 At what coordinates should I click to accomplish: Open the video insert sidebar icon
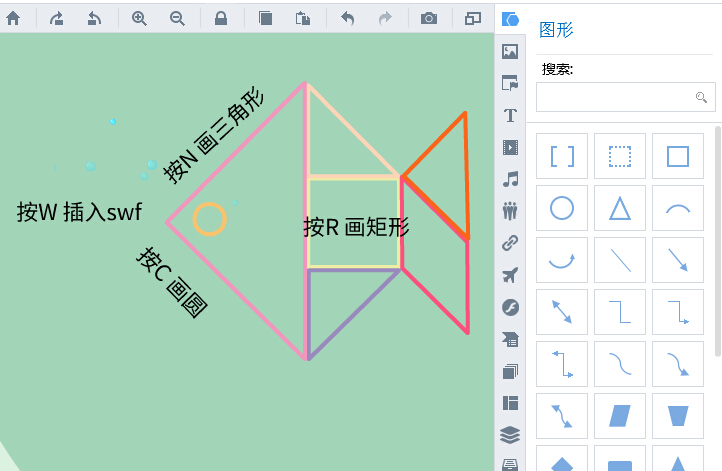click(x=510, y=147)
